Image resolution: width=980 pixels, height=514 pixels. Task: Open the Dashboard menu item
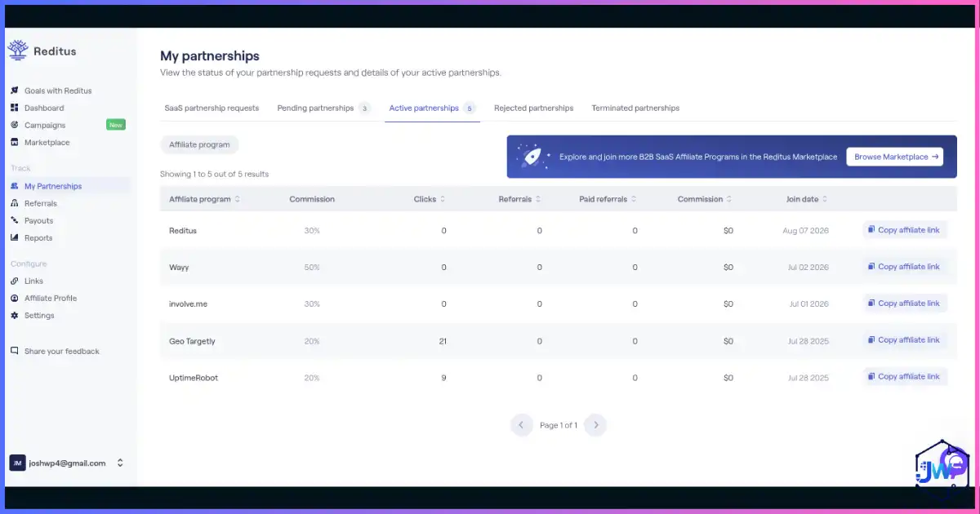click(x=44, y=108)
